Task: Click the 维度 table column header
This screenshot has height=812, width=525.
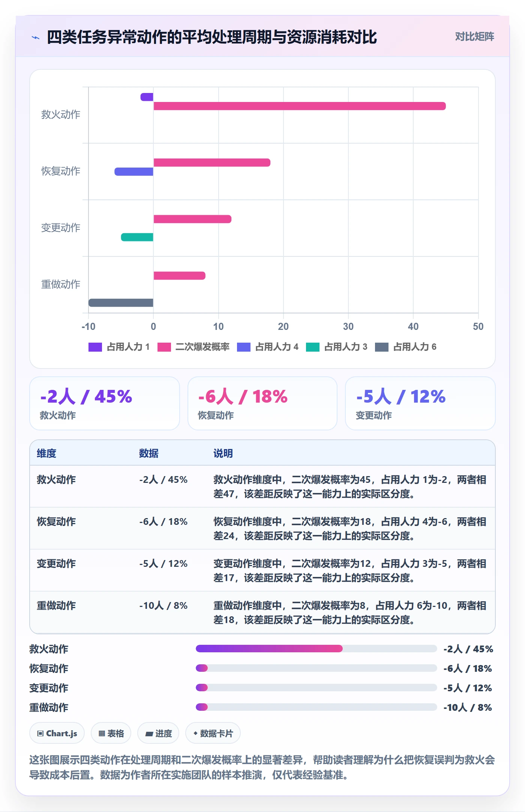Action: point(46,453)
